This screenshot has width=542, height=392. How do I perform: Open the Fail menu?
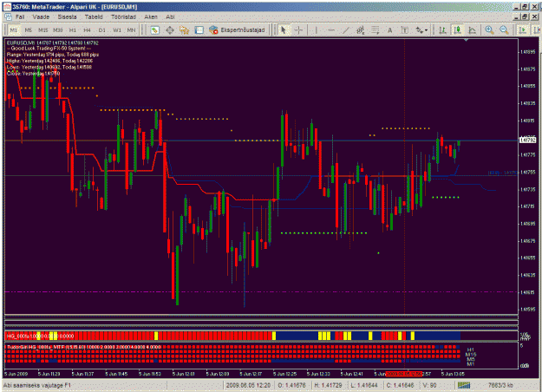(x=20, y=16)
